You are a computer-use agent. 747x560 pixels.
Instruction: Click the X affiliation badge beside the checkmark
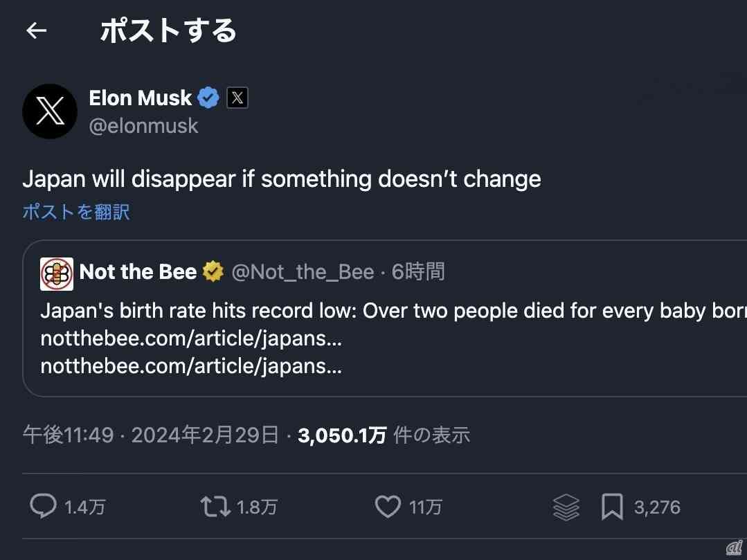tap(237, 97)
